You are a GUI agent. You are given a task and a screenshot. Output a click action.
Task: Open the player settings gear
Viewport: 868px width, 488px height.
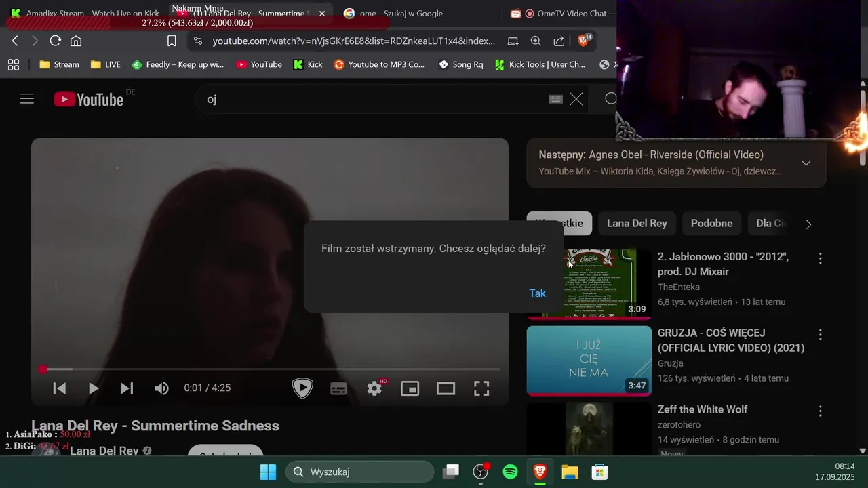pyautogui.click(x=374, y=388)
